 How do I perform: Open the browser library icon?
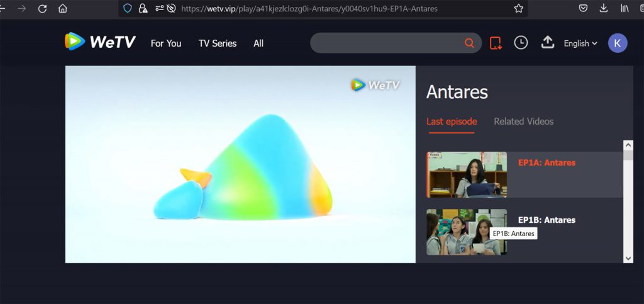(625, 8)
